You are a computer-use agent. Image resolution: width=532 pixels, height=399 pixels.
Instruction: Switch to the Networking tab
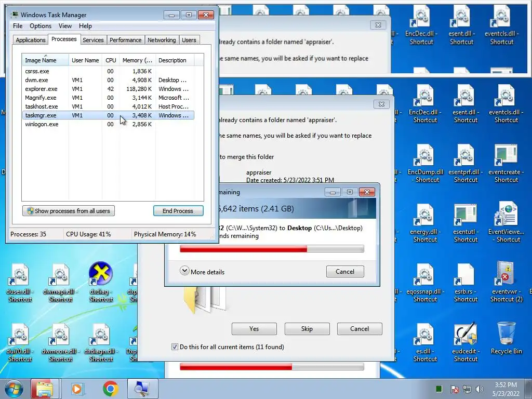click(x=162, y=40)
